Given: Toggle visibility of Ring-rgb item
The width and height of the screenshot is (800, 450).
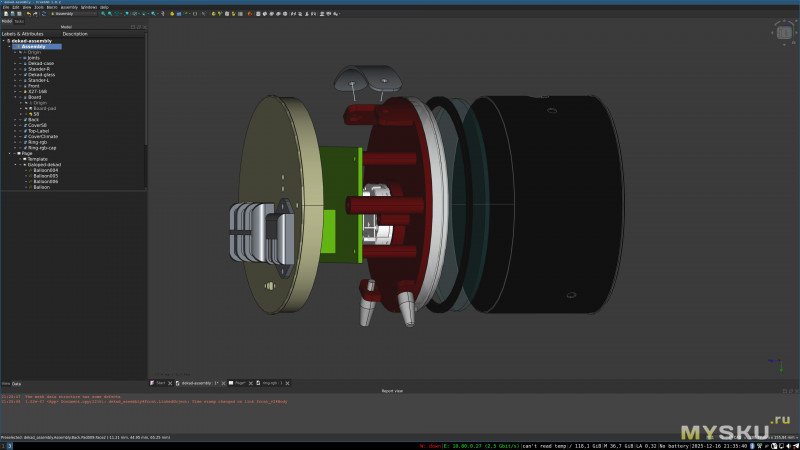Looking at the screenshot, I should [19, 141].
